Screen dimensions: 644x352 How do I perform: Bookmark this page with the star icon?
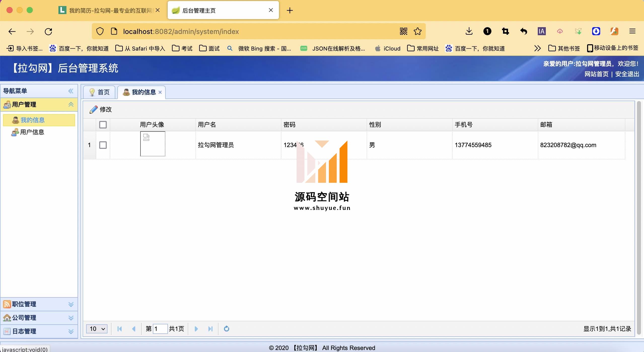point(418,31)
